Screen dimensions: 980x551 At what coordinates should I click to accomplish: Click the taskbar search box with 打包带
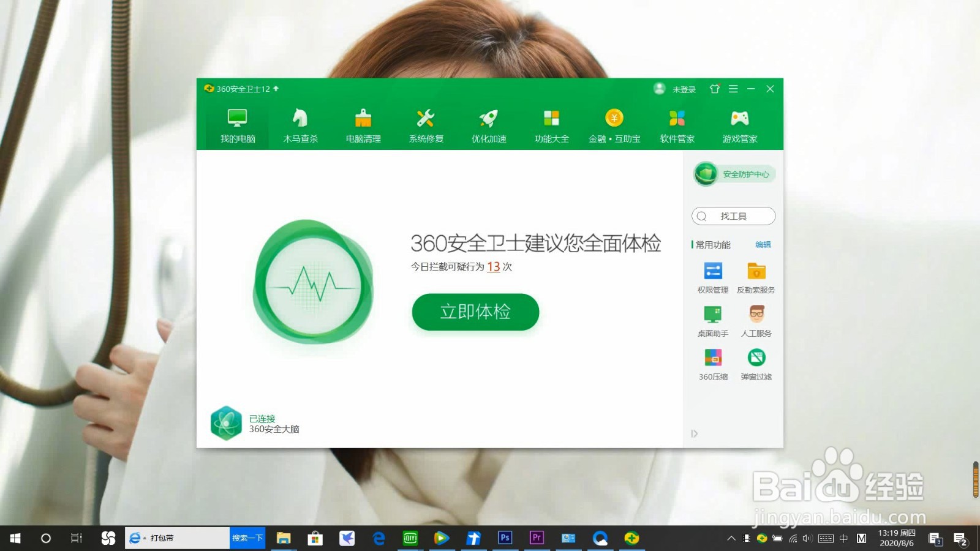point(178,538)
